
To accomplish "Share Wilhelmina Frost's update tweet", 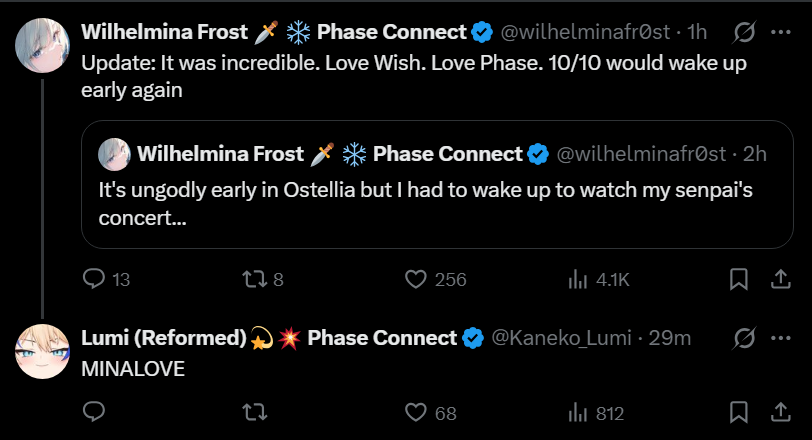I will pos(780,280).
